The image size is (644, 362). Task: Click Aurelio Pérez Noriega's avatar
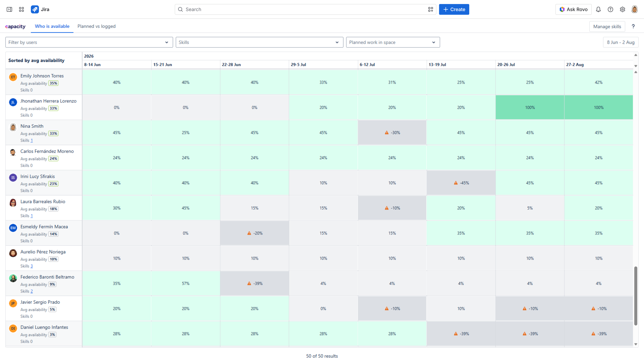click(13, 253)
